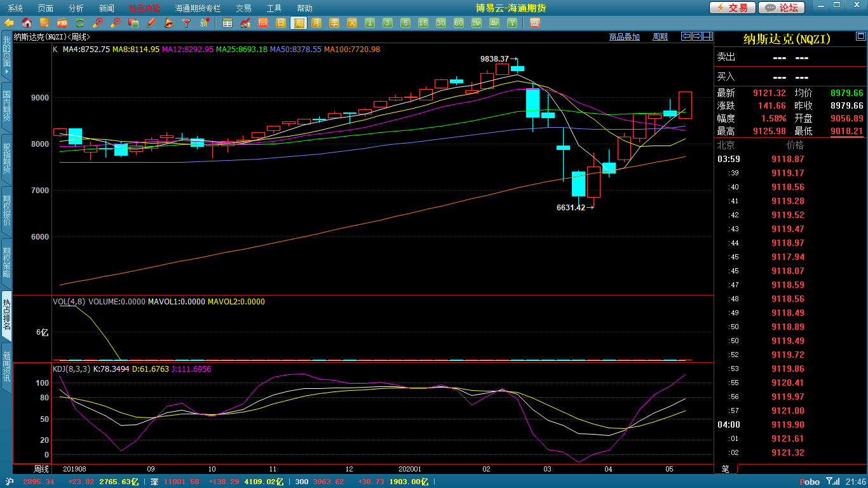
Task: Select 5-minute period button
Action: 405,23
